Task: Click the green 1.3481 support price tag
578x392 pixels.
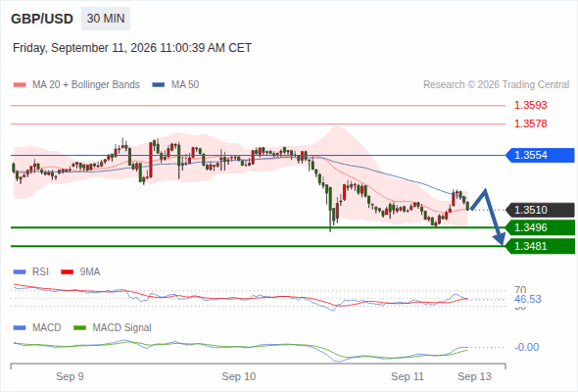Action: click(540, 246)
